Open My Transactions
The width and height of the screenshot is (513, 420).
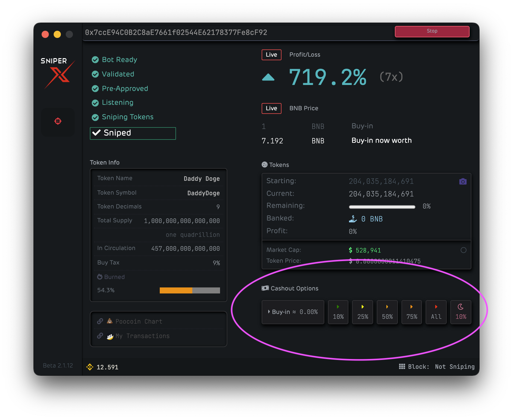point(143,336)
